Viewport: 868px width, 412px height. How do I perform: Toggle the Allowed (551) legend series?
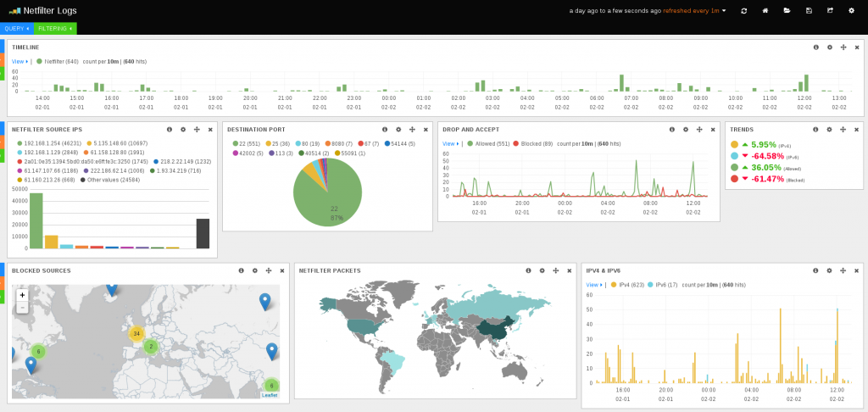pos(487,143)
